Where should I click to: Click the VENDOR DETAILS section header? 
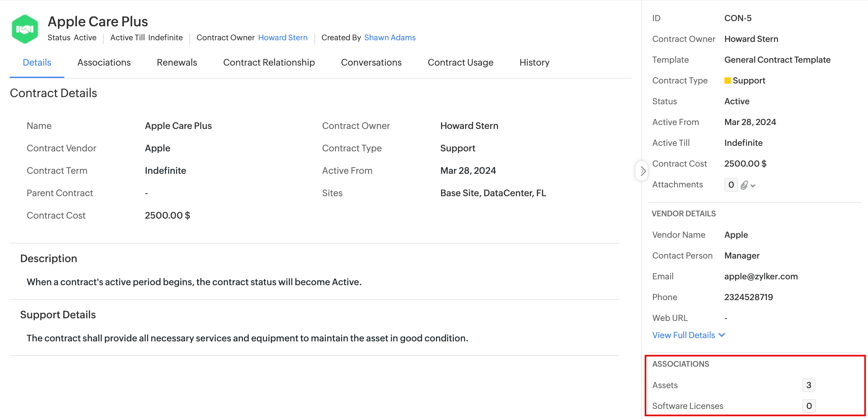coord(684,213)
